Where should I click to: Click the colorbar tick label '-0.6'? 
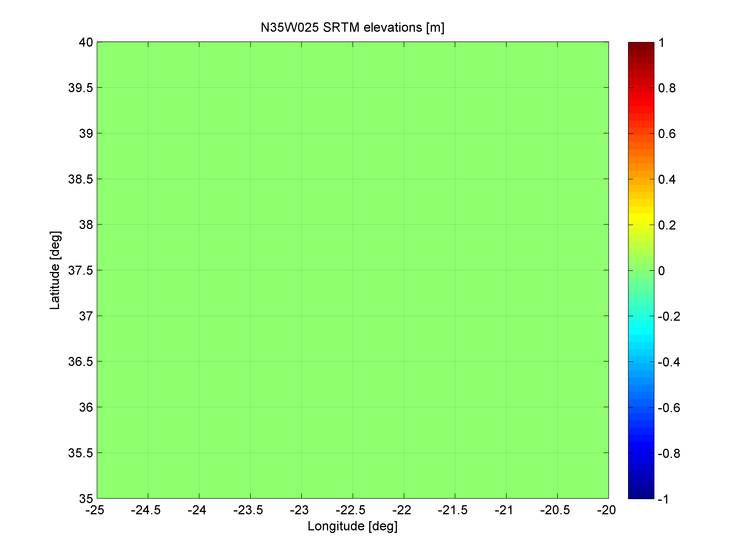[669, 408]
